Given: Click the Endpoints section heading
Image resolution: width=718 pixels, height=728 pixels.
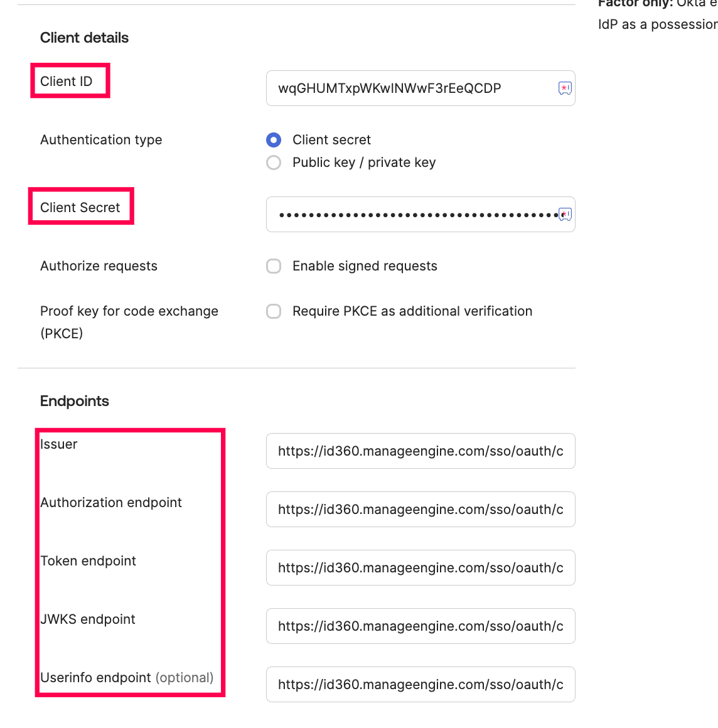Looking at the screenshot, I should 75,401.
